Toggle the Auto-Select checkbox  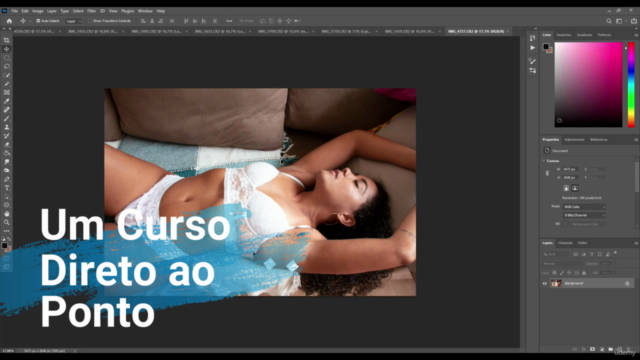pos(38,21)
